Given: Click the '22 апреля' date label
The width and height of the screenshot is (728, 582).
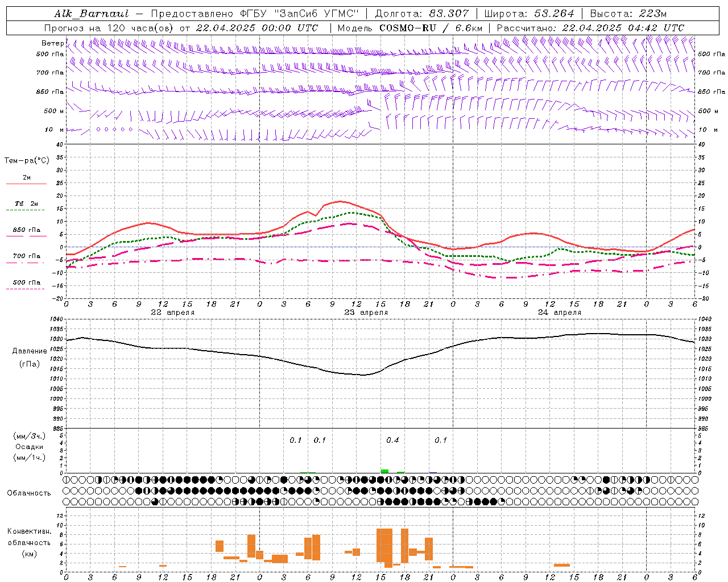Looking at the screenshot, I should pyautogui.click(x=173, y=313).
